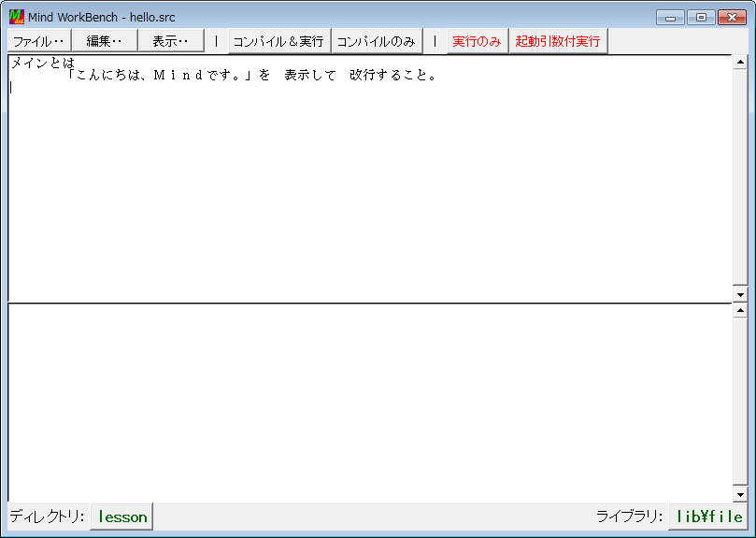Minimize the Mind WorkBench window
The height and width of the screenshot is (538, 756).
(x=670, y=18)
